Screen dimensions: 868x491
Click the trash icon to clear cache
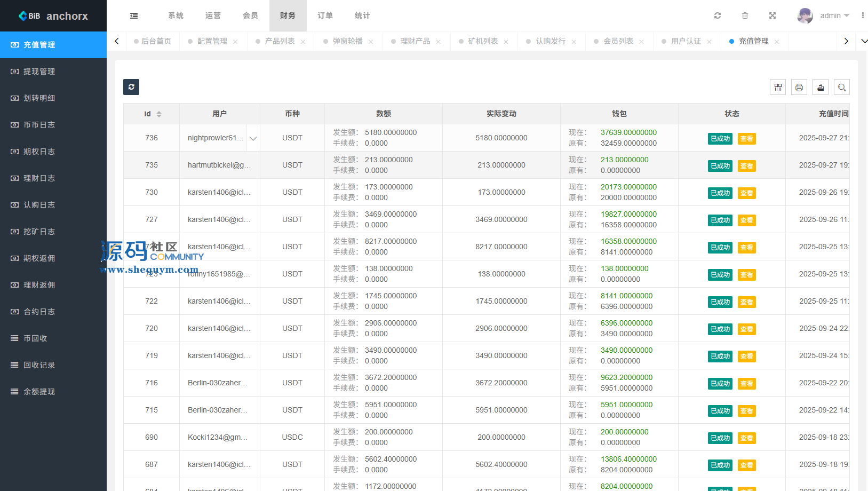click(745, 16)
